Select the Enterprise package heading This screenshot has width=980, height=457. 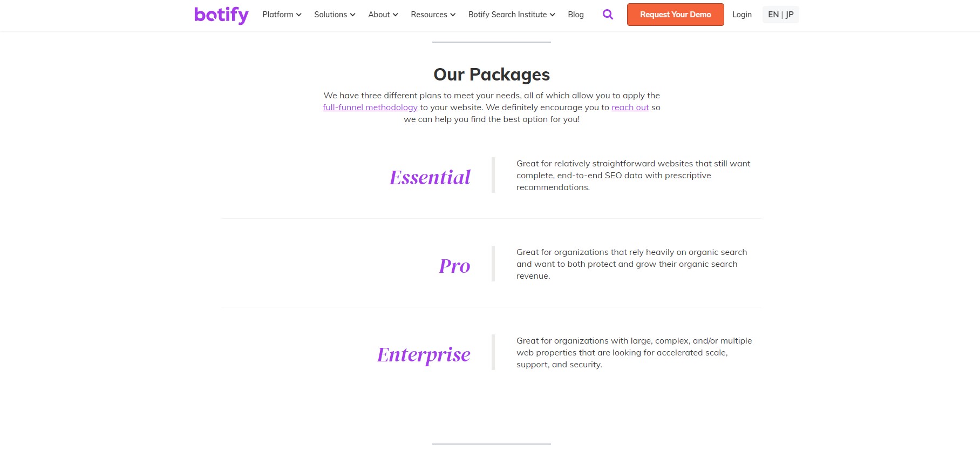424,355
